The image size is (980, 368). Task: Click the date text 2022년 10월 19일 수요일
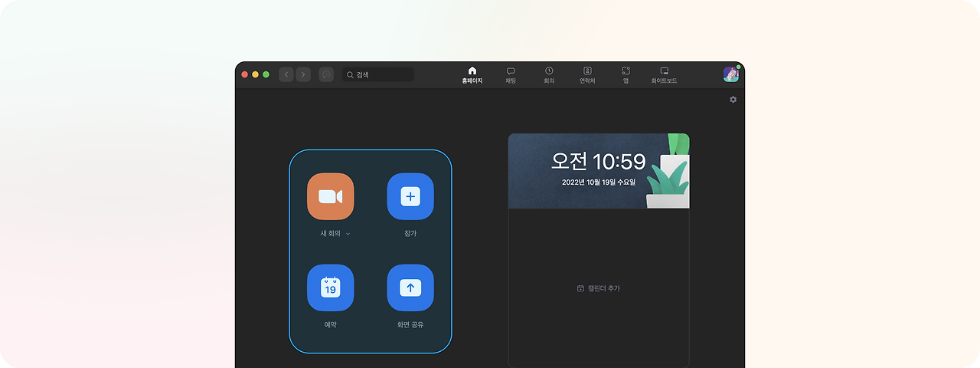[599, 182]
